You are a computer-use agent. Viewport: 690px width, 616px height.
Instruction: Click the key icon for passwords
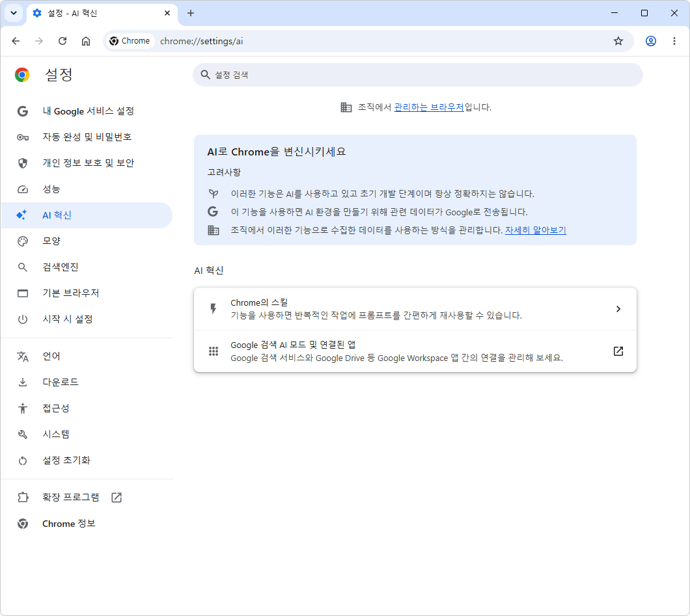click(x=23, y=137)
